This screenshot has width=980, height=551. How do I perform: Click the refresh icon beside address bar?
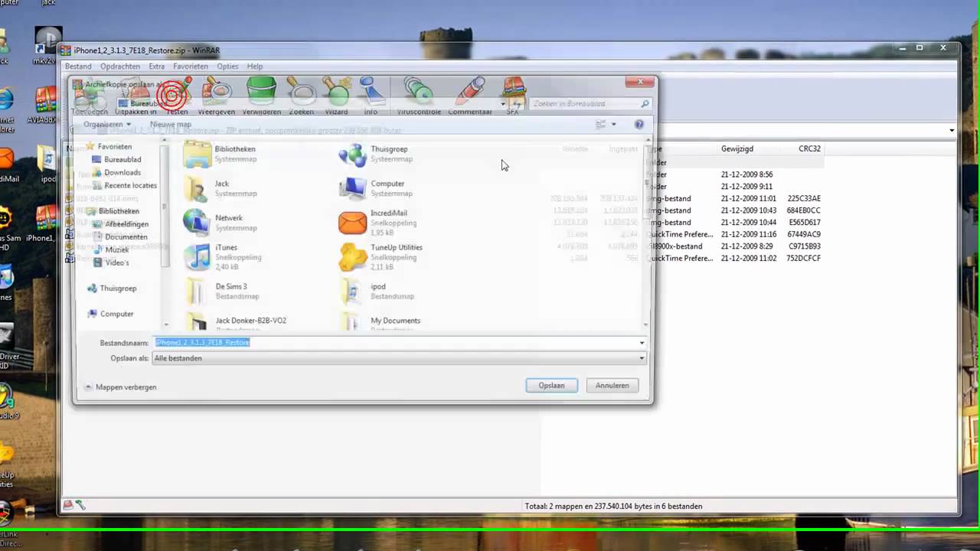point(518,103)
